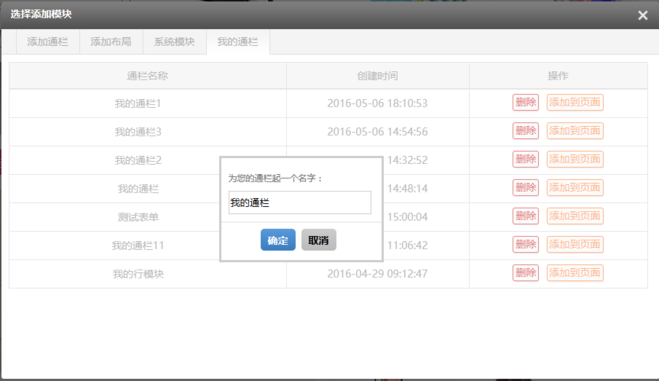This screenshot has width=659, height=381.
Task: Cancel the naming prompt with 取消
Action: 319,240
